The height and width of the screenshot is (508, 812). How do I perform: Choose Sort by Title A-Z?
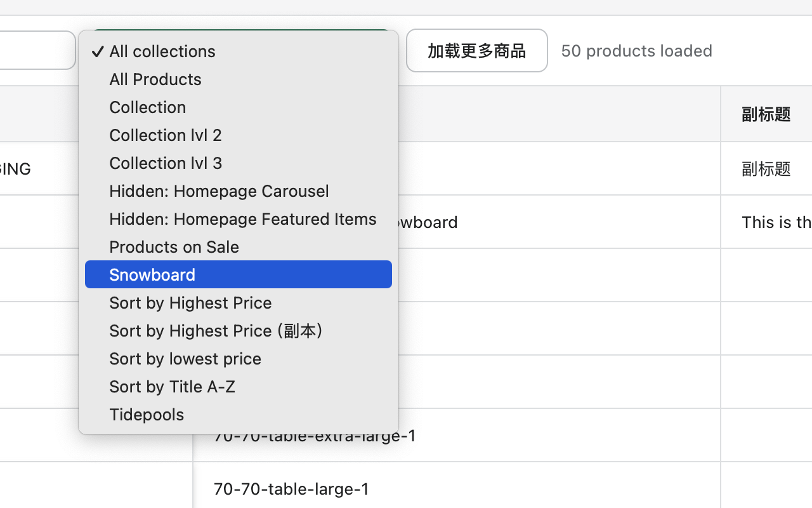click(173, 387)
